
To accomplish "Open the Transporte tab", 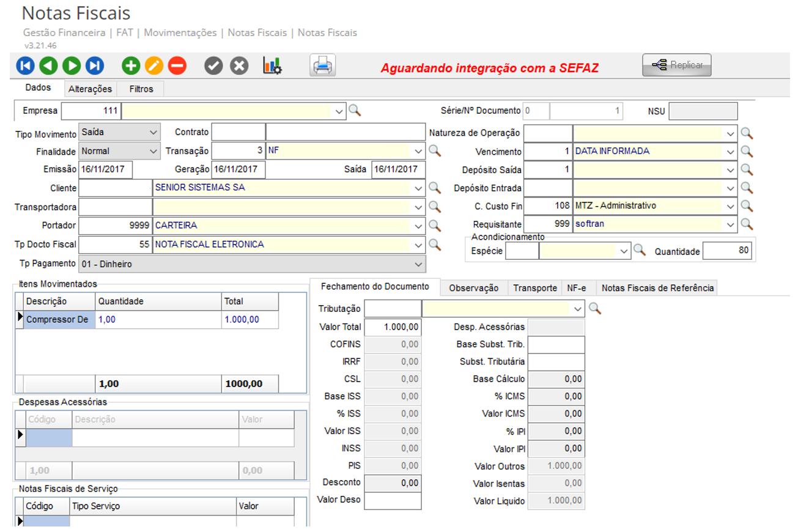I will 534,288.
